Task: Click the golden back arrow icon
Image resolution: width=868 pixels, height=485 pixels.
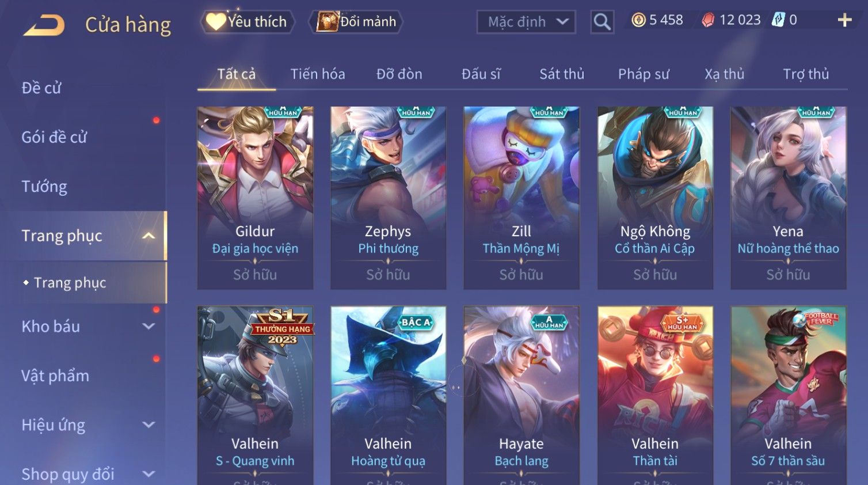Action: [44, 25]
